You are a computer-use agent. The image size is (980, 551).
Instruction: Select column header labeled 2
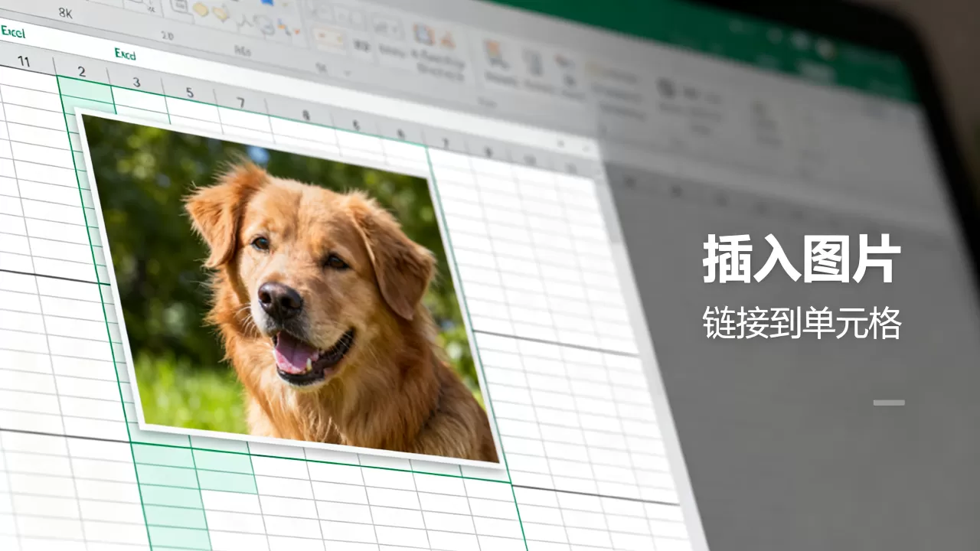[x=81, y=72]
